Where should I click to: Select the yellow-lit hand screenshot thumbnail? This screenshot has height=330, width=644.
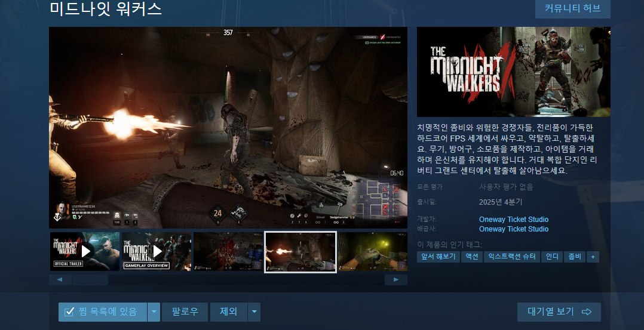373,251
